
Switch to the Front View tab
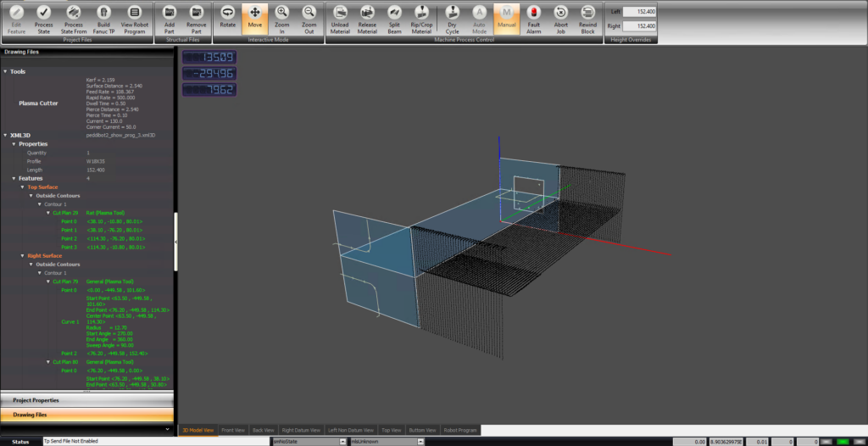coord(232,431)
